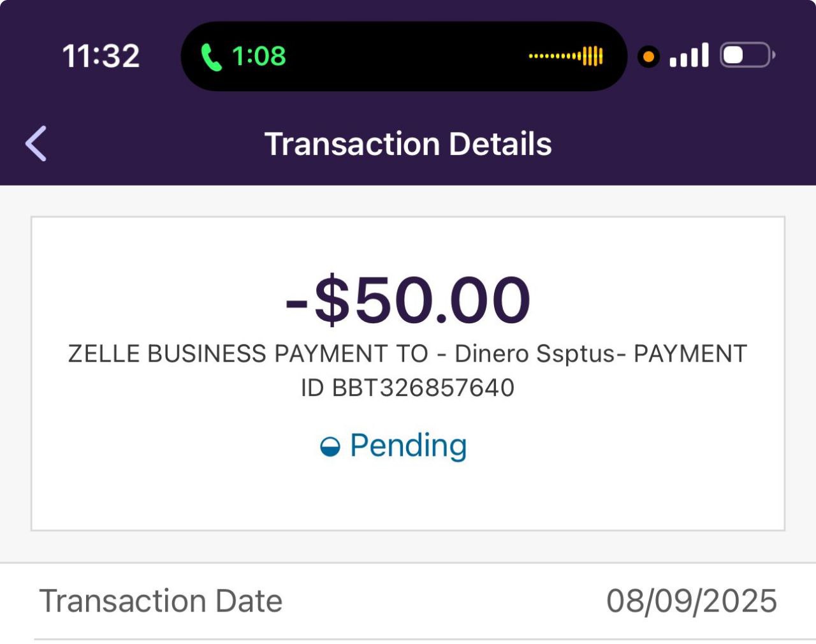Tap the half-filled Pending status icon
This screenshot has width=816, height=644.
click(x=330, y=447)
